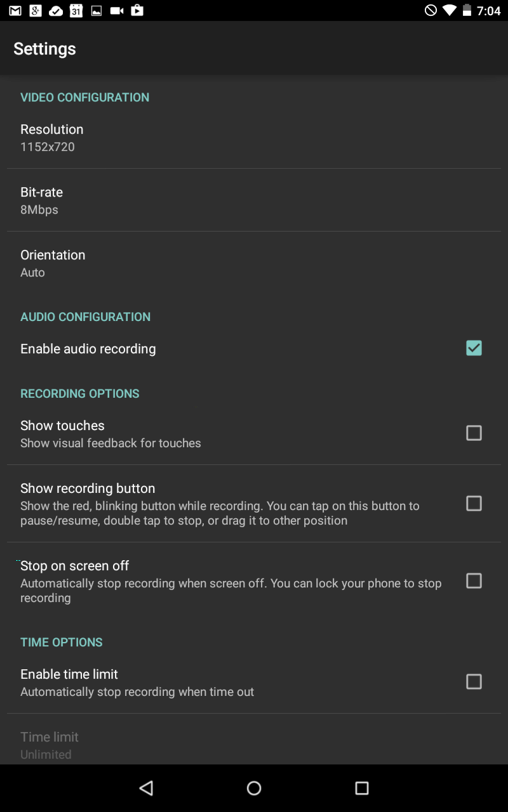The image size is (508, 812).
Task: Tap the Gmail notification icon
Action: [15, 11]
